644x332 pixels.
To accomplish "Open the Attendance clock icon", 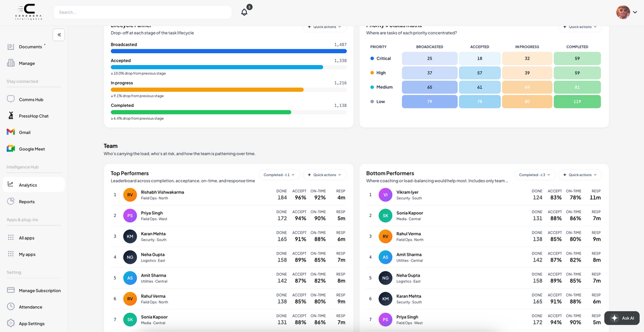I will click(x=11, y=307).
